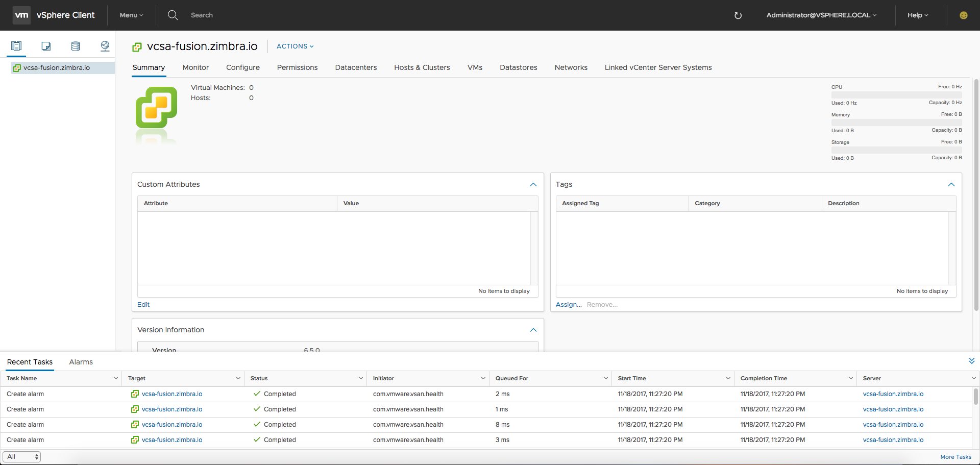980x465 pixels.
Task: Click the large vCenter Server logo
Action: pos(156,107)
